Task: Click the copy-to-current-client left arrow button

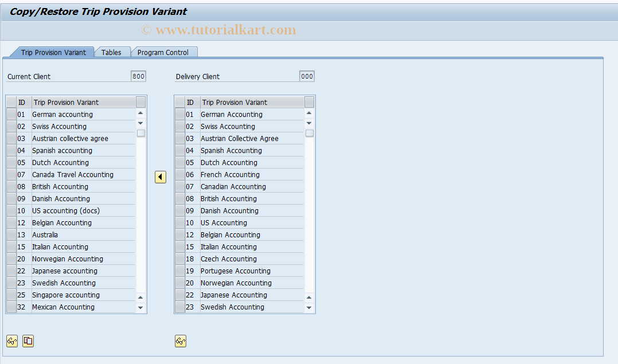Action: 161,177
